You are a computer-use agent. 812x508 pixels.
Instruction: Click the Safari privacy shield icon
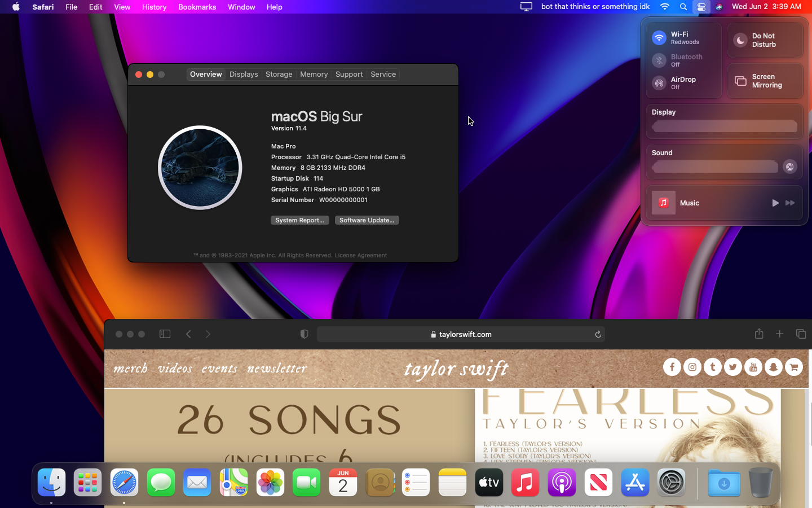coord(304,334)
